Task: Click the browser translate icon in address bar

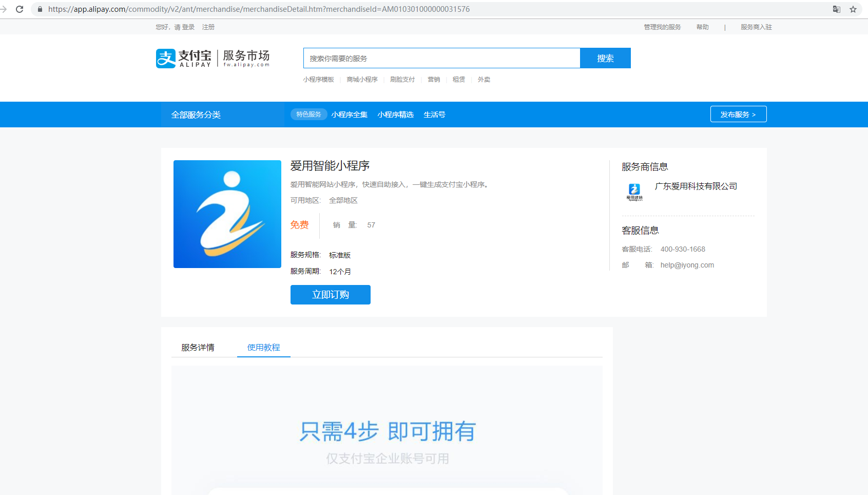Action: click(837, 9)
